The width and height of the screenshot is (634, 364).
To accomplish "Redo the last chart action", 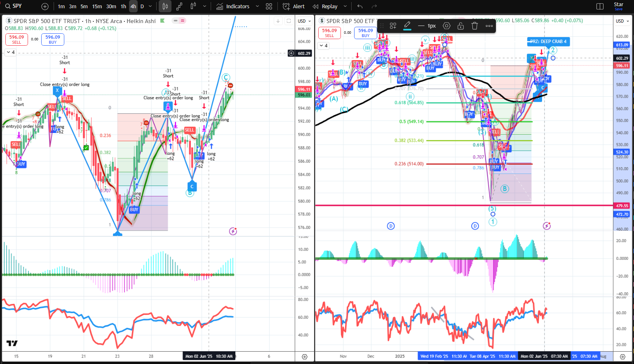I will point(374,7).
